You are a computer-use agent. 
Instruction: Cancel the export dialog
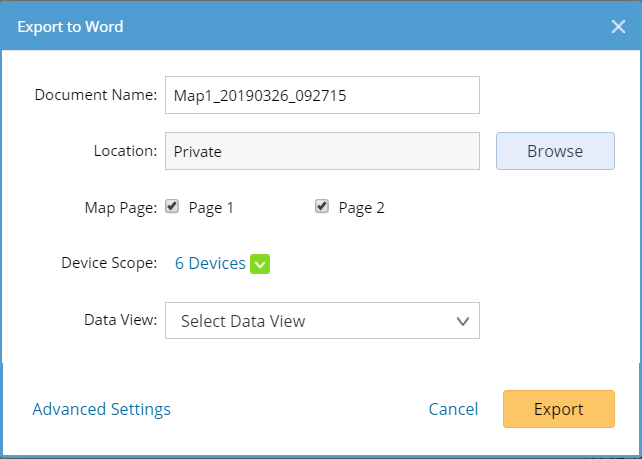(453, 409)
